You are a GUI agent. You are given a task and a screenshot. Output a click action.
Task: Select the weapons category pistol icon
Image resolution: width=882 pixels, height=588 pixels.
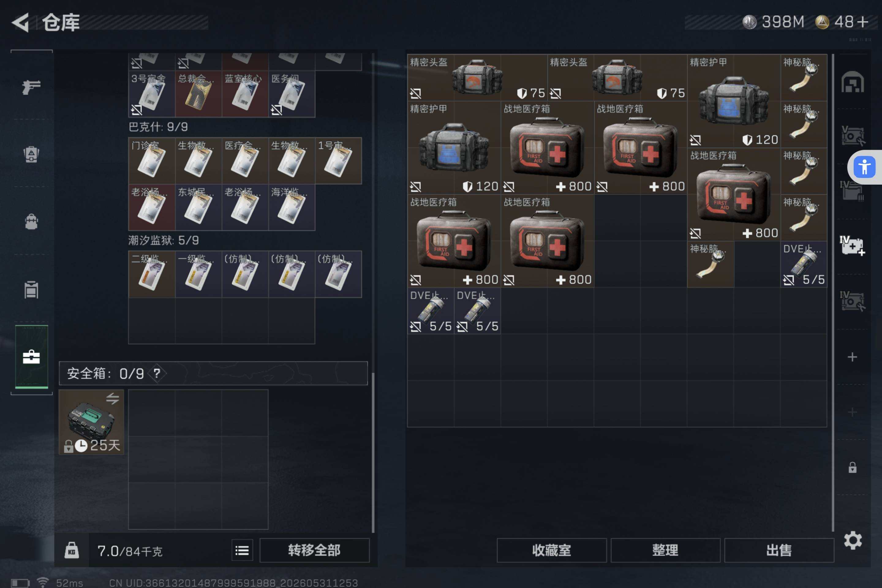pyautogui.click(x=31, y=87)
